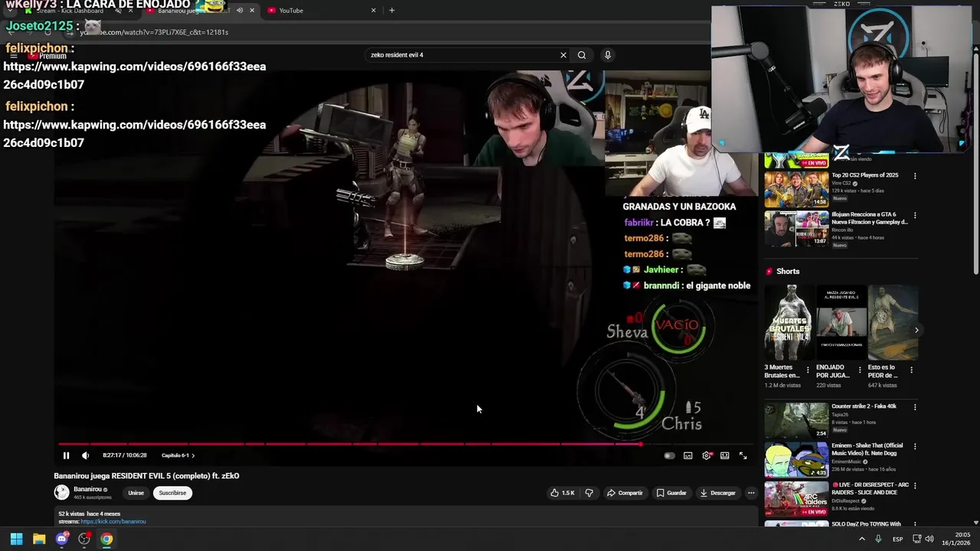980x551 pixels.
Task: Dislike the video
Action: tap(589, 493)
